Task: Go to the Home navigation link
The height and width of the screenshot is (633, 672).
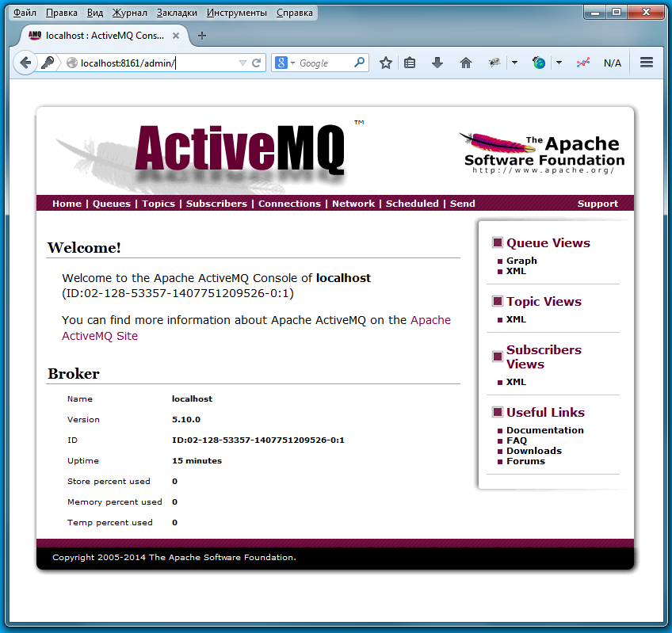Action: (x=67, y=204)
